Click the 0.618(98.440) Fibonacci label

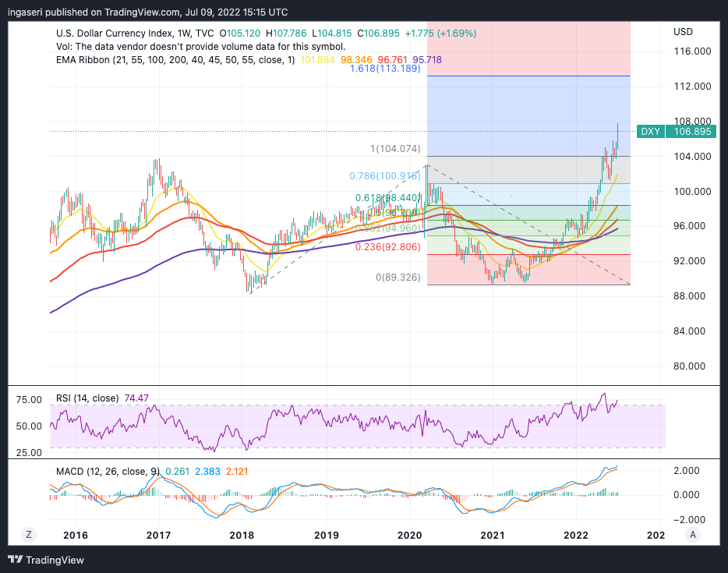pos(387,198)
